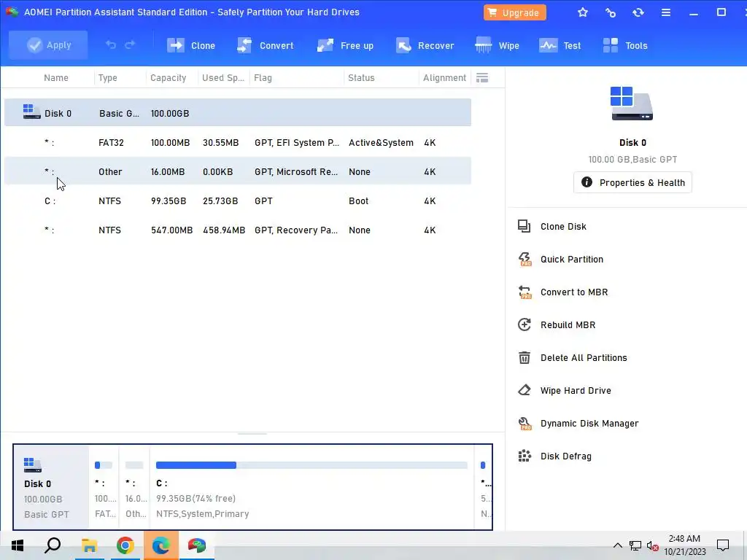Click the muted volume icon in tray
Viewport: 747px width, 560px height.
point(653,545)
